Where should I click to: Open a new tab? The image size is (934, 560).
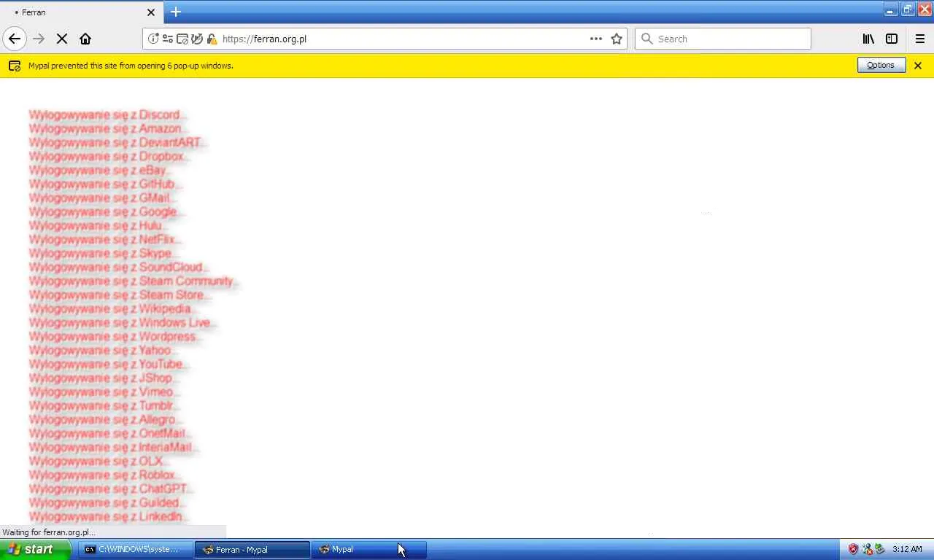click(x=176, y=12)
